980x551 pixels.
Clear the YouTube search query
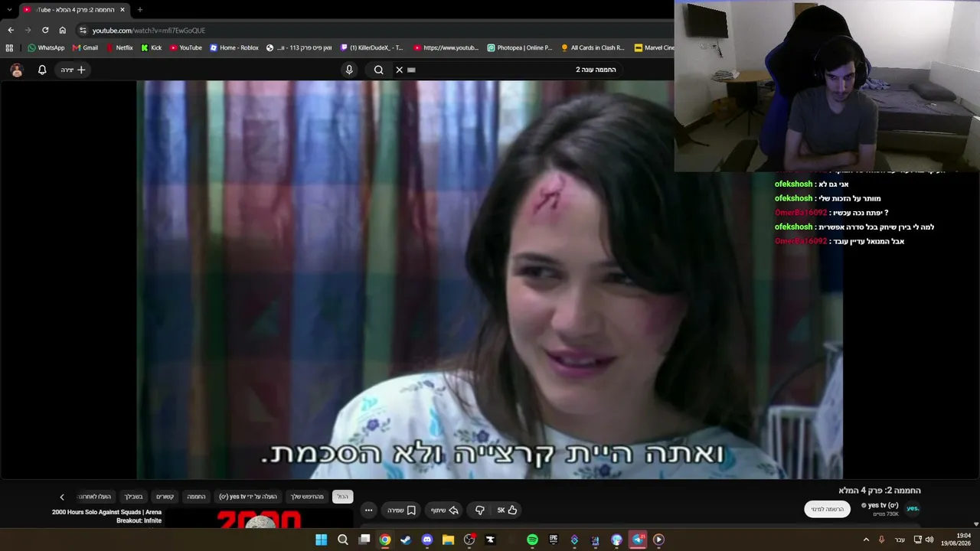click(x=399, y=70)
